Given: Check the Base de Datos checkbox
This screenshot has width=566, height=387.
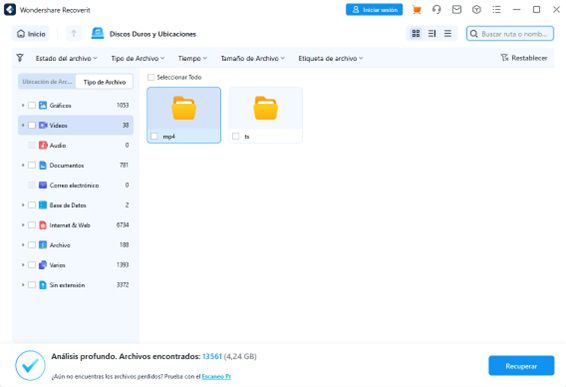Looking at the screenshot, I should [x=32, y=205].
